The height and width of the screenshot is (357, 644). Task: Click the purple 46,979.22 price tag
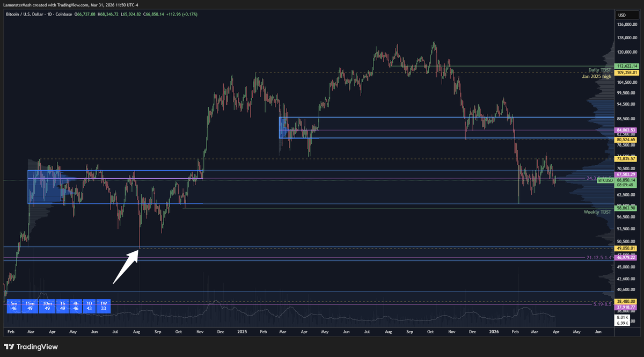coord(626,258)
